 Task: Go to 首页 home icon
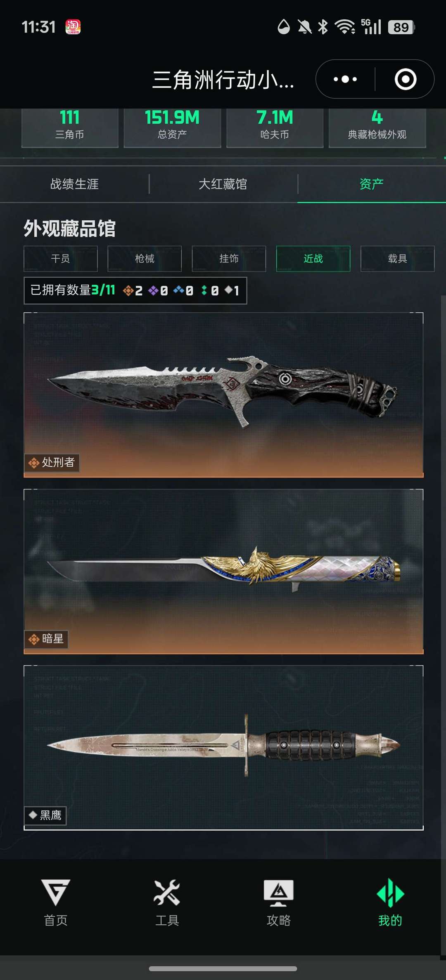56,902
